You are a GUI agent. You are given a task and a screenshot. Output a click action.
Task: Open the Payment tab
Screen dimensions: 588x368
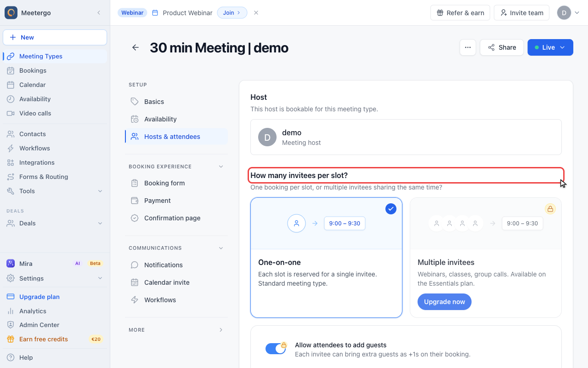coord(176,201)
